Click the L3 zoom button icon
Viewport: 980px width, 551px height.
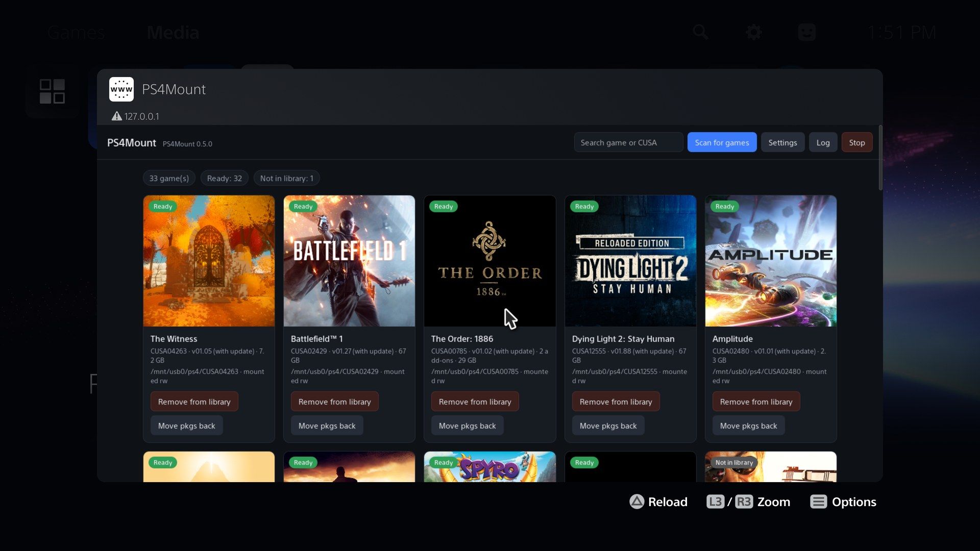(x=715, y=502)
